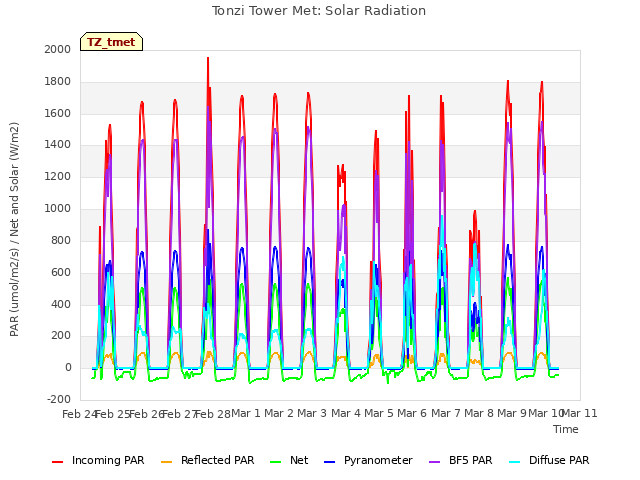Viewport: 640px width, 480px height.
Task: Click the y-axis tick label 1400
Action: pyautogui.click(x=58, y=144)
